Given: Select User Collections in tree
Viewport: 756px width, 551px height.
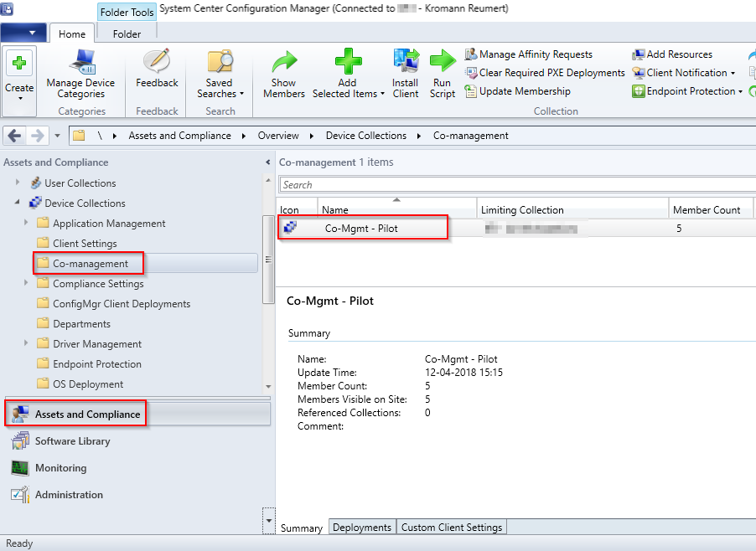Looking at the screenshot, I should click(80, 183).
